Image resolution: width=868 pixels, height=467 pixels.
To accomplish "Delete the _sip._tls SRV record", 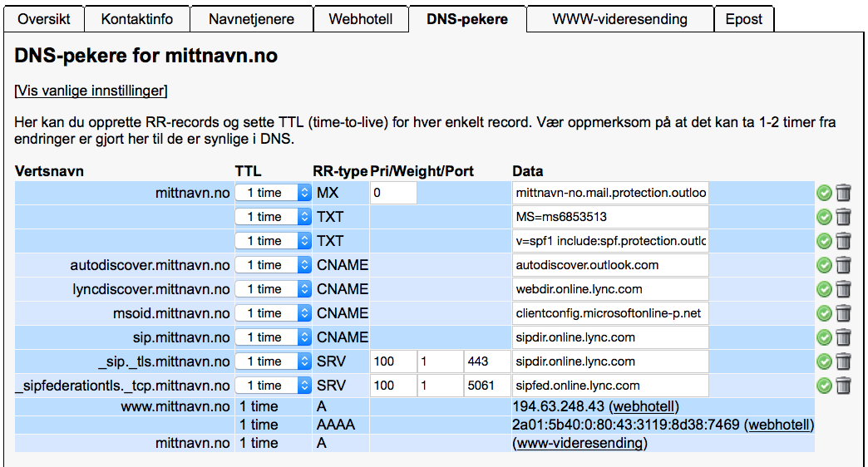I will pyautogui.click(x=843, y=361).
